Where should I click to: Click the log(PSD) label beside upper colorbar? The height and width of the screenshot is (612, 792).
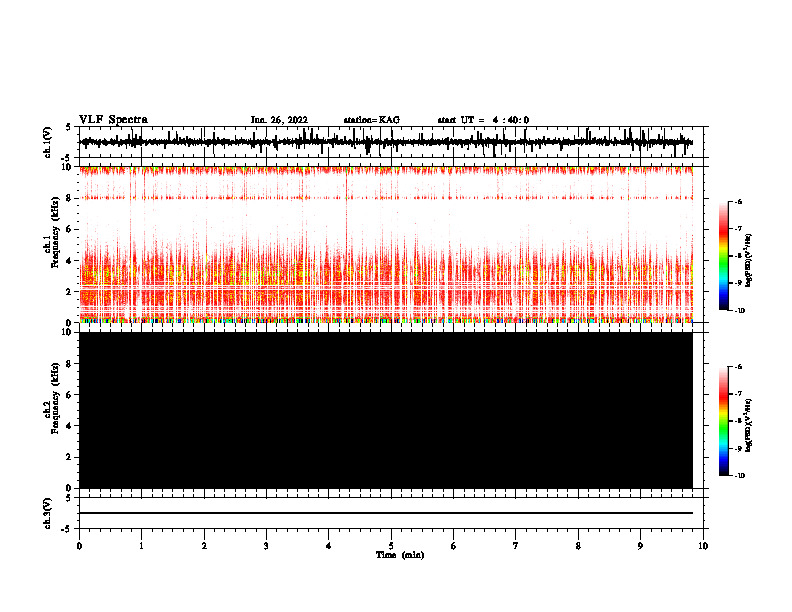[x=749, y=260]
